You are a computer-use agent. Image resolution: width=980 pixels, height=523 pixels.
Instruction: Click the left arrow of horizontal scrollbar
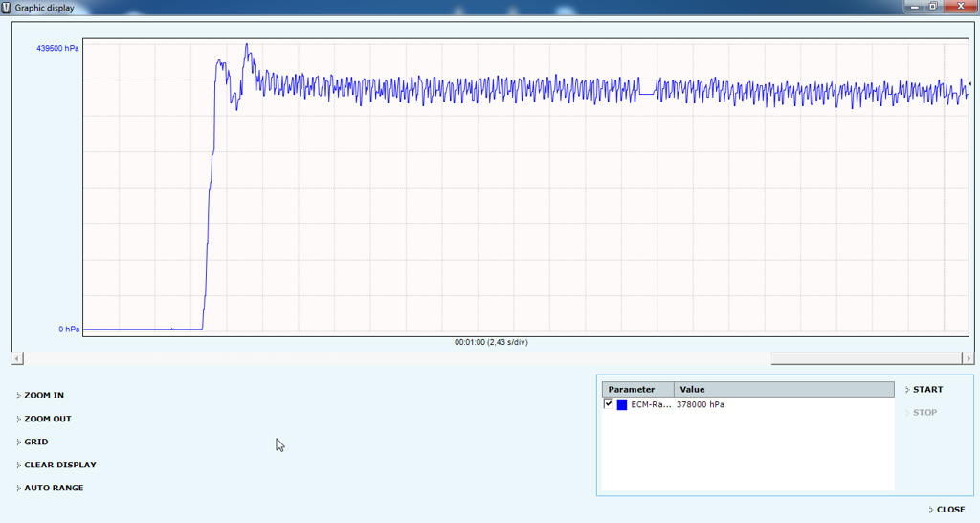[x=16, y=359]
